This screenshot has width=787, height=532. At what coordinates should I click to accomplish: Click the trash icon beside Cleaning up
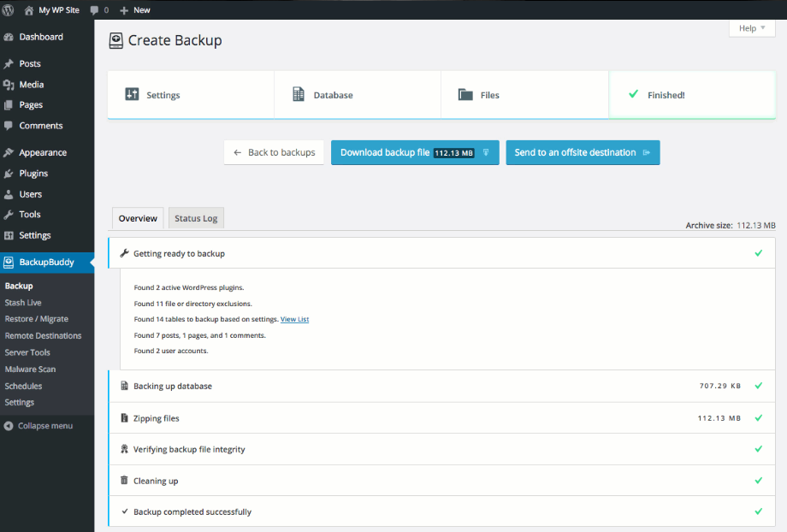point(125,481)
